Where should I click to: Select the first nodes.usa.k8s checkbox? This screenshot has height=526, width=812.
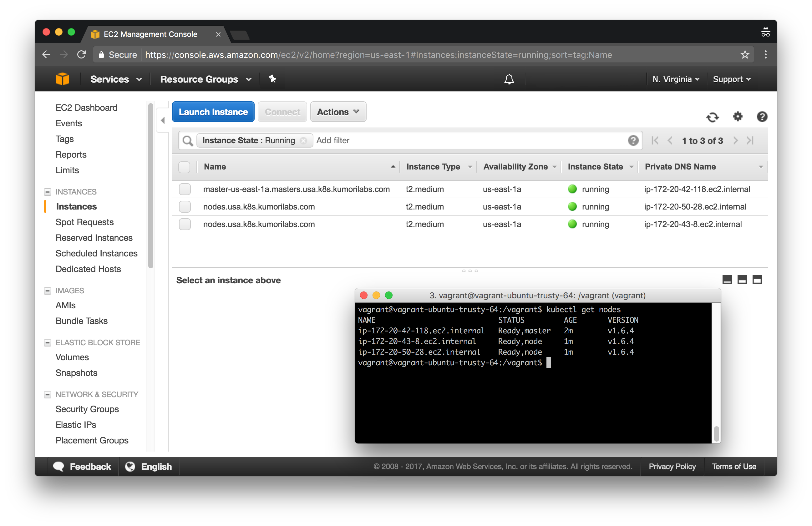185,206
